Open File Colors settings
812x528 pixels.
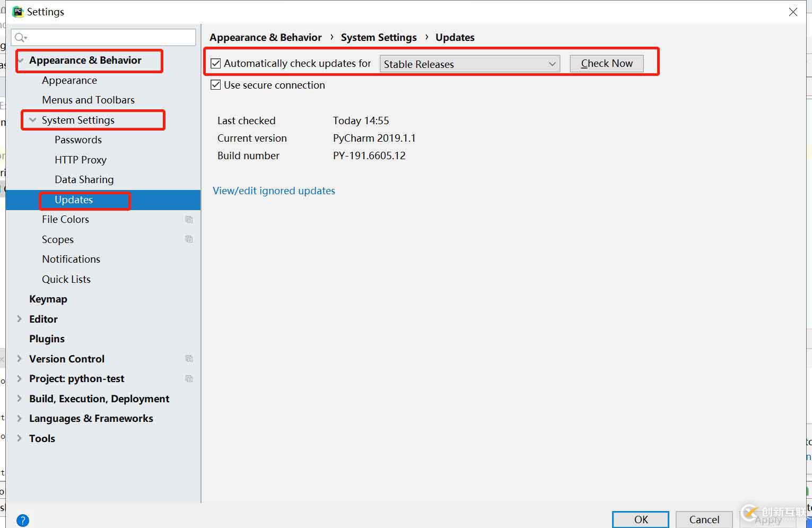click(65, 219)
